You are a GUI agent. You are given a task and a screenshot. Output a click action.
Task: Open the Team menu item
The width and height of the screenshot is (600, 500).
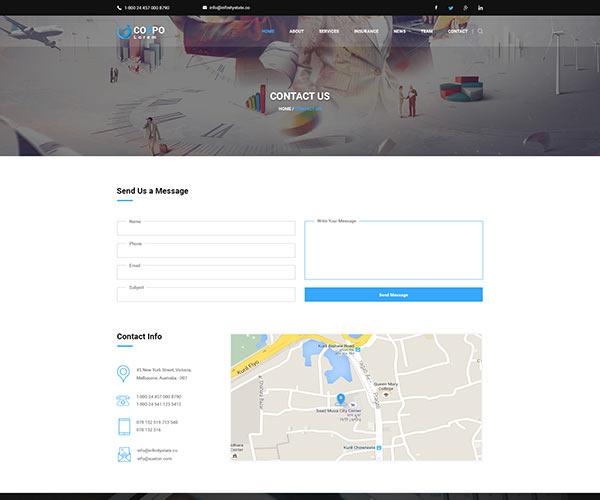(x=427, y=31)
